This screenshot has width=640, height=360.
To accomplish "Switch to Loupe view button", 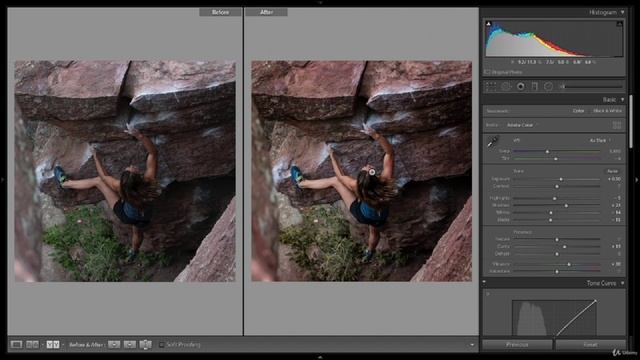I will pos(16,344).
